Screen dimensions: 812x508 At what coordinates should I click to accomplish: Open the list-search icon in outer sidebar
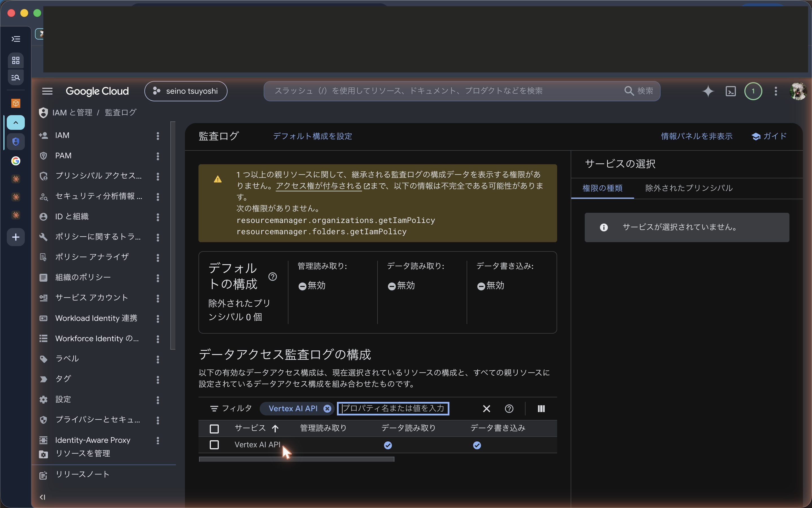click(16, 78)
